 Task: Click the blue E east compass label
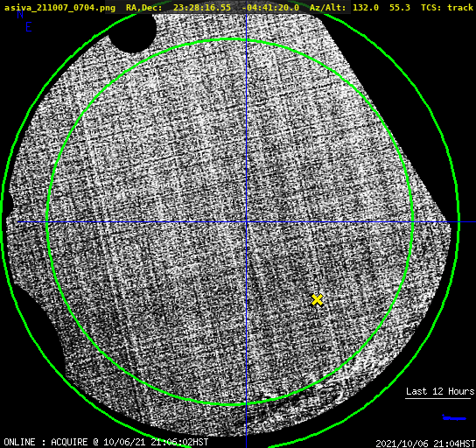click(x=29, y=27)
